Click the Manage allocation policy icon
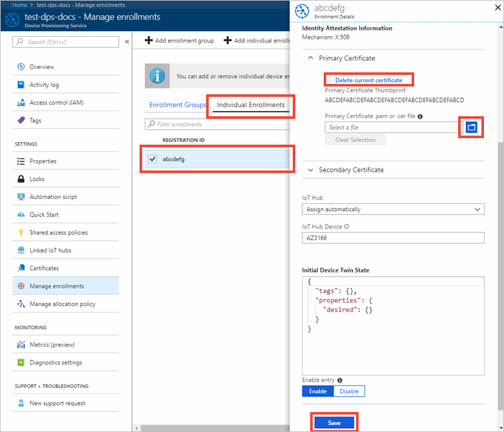 (x=21, y=303)
